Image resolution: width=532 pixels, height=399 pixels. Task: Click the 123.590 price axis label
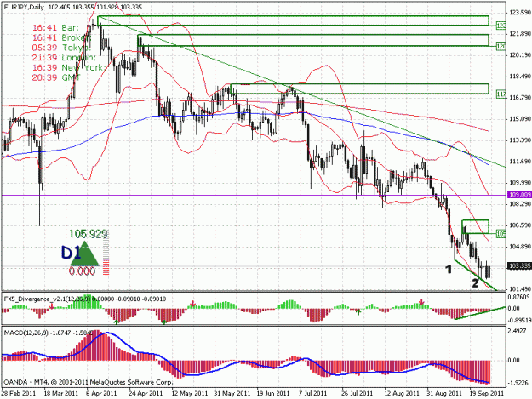[x=520, y=13]
